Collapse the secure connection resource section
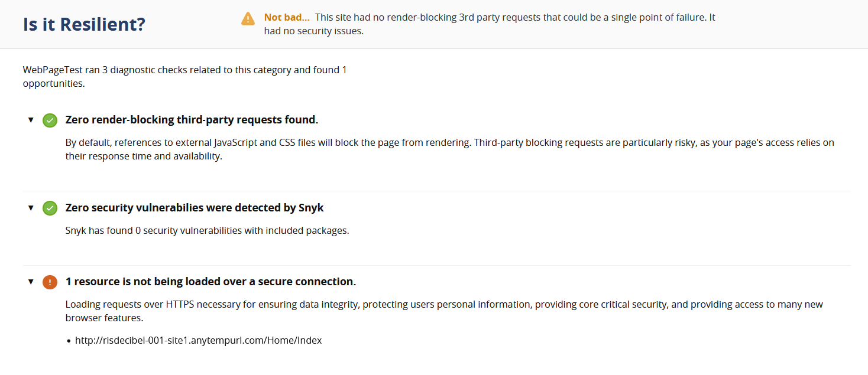This screenshot has height=375, width=868. 31,282
